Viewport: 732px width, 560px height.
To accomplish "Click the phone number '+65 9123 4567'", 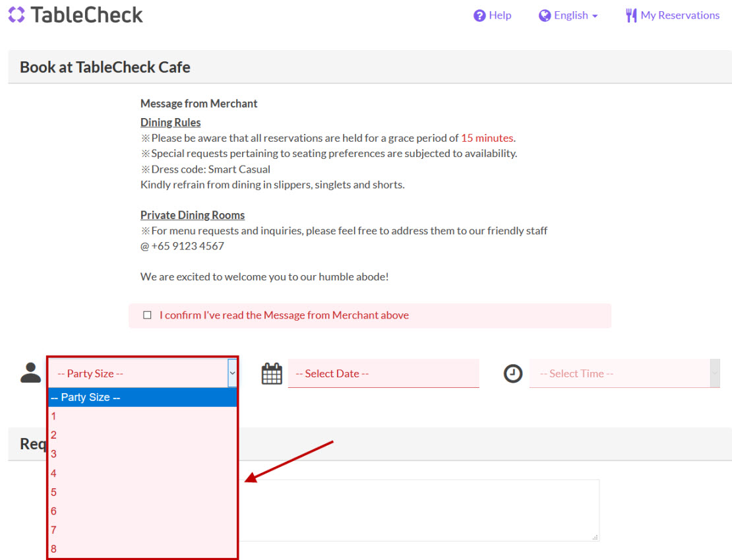I will pos(188,246).
